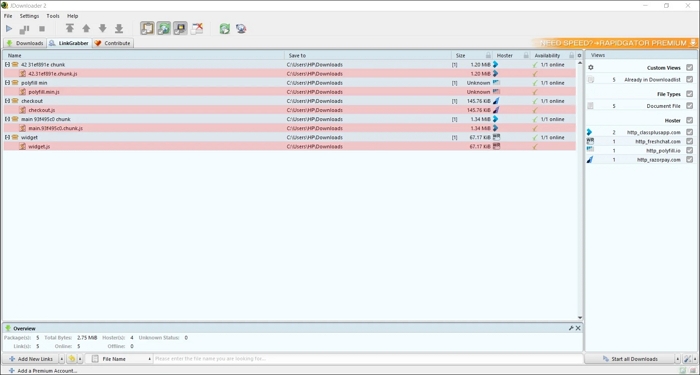This screenshot has height=375, width=700.
Task: Uncheck http_polyfill.io hoster filter
Action: click(690, 150)
